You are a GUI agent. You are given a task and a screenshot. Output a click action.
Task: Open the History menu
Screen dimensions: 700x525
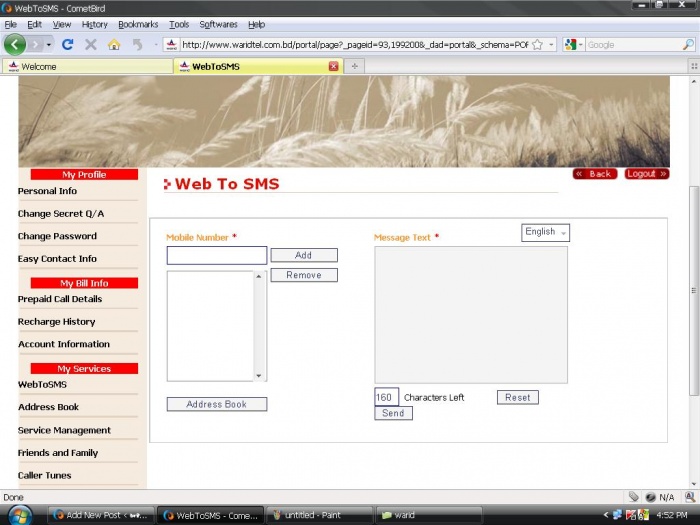[95, 25]
